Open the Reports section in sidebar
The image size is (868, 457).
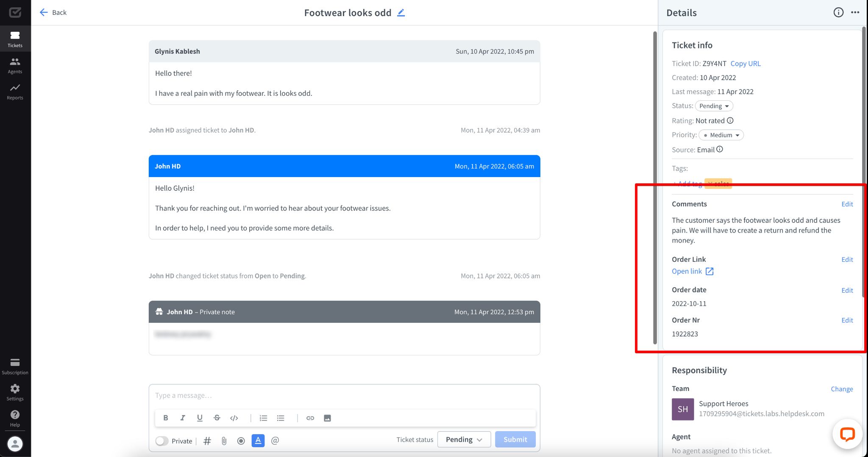tap(15, 91)
